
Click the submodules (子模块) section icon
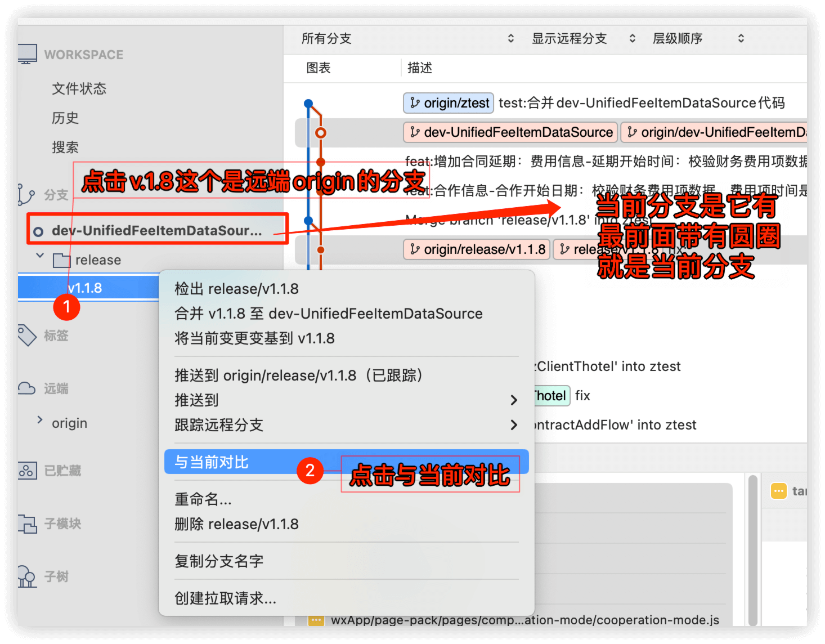[27, 524]
